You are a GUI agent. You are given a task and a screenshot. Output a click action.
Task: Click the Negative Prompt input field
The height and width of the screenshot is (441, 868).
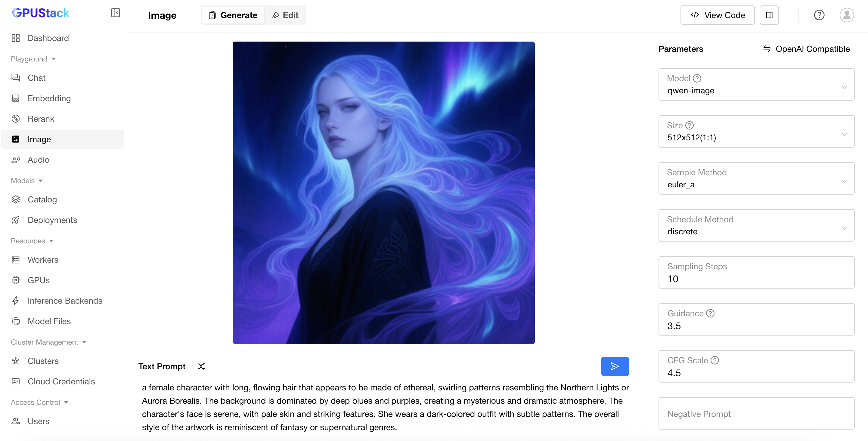(756, 413)
